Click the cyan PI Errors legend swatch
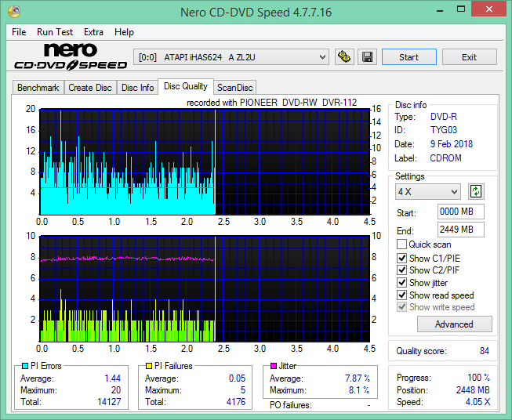 click(x=25, y=366)
